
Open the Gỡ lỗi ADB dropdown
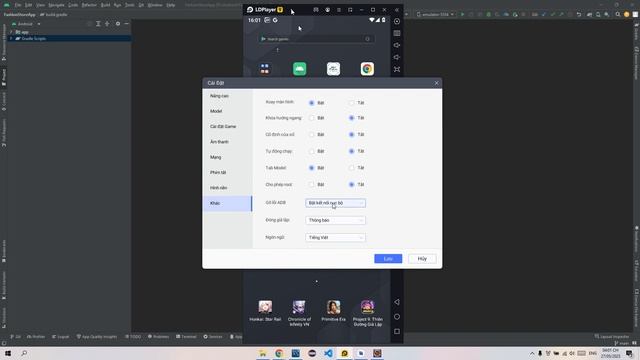[336, 203]
